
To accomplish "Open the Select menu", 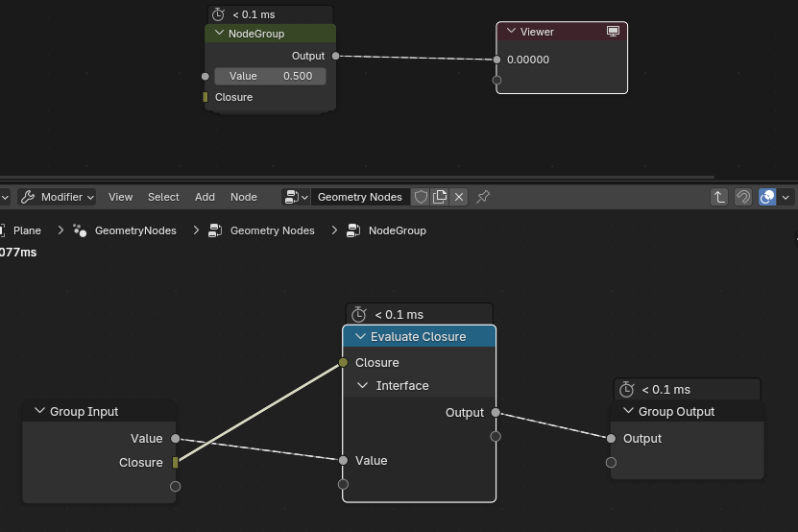I will pos(163,197).
